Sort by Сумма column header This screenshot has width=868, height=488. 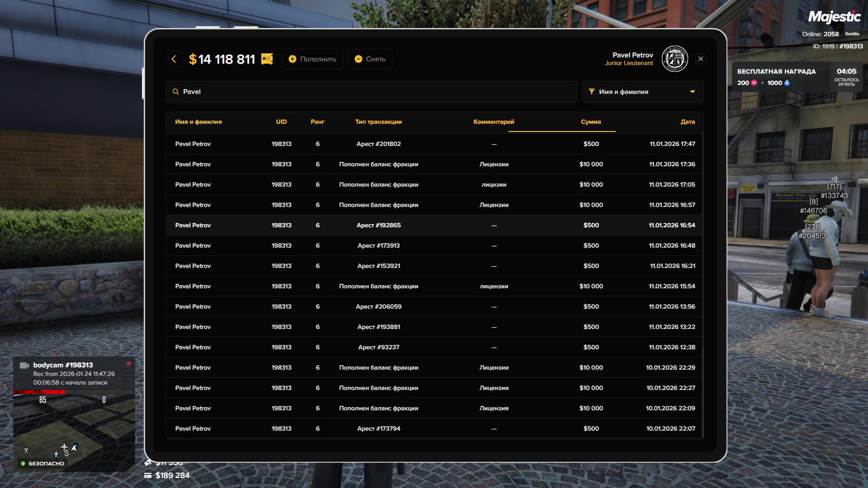pos(591,122)
